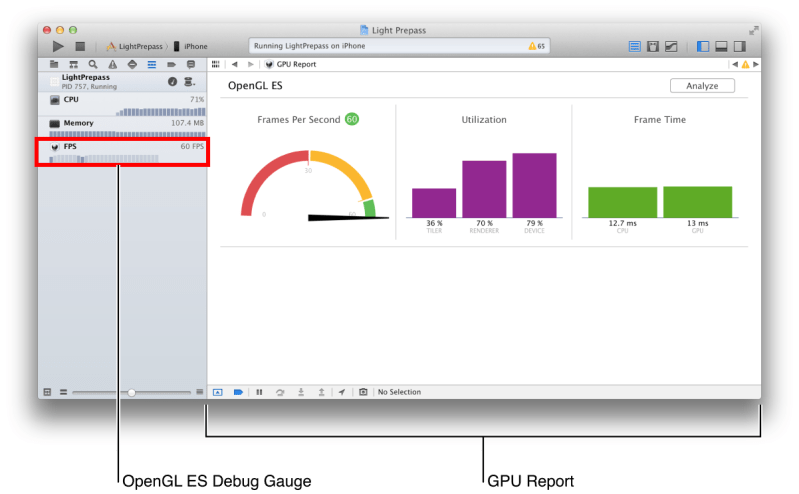Click the 12.7 ms CPU frame time bar
This screenshot has width=799, height=494.
623,202
